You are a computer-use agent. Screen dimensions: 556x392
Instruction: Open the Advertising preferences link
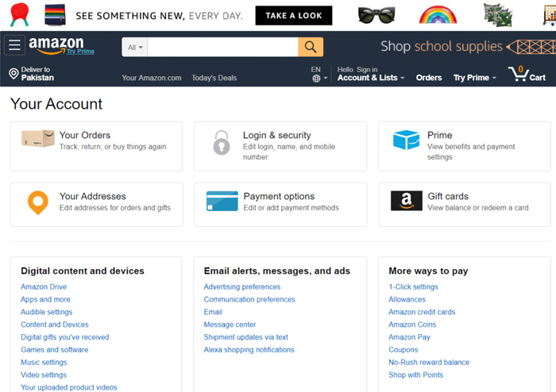click(241, 286)
